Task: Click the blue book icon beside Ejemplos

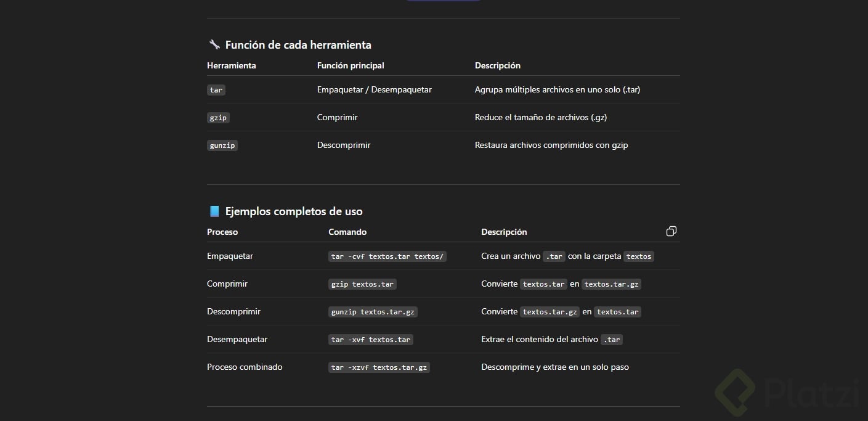Action: pos(214,211)
